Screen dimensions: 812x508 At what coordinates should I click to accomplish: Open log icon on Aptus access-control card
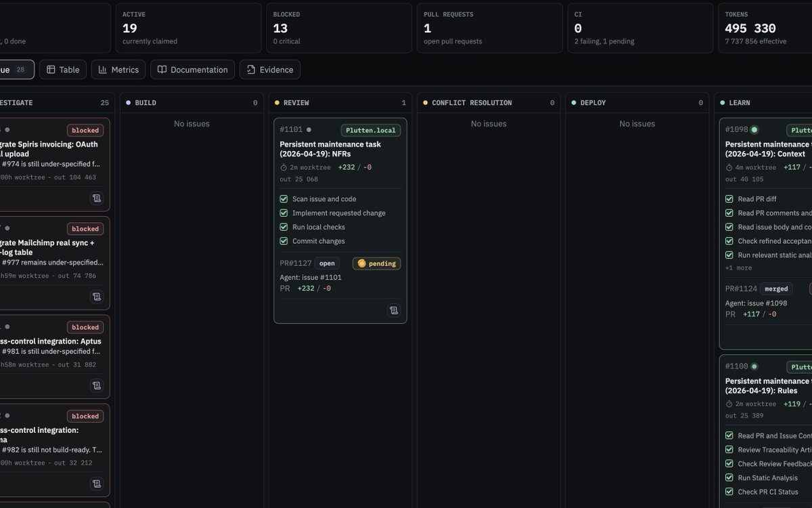(x=97, y=385)
